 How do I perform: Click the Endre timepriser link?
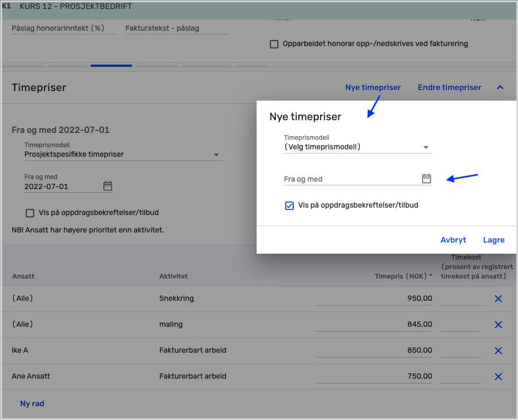pyautogui.click(x=450, y=87)
